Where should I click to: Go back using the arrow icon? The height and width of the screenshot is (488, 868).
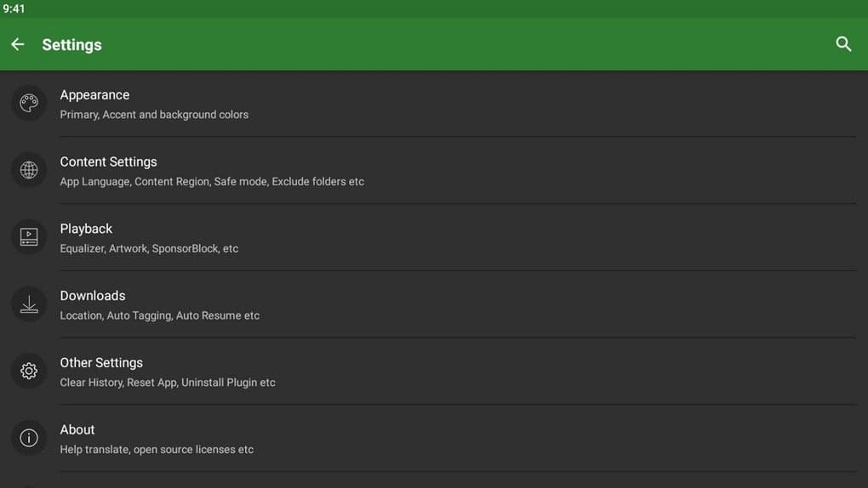(x=18, y=44)
